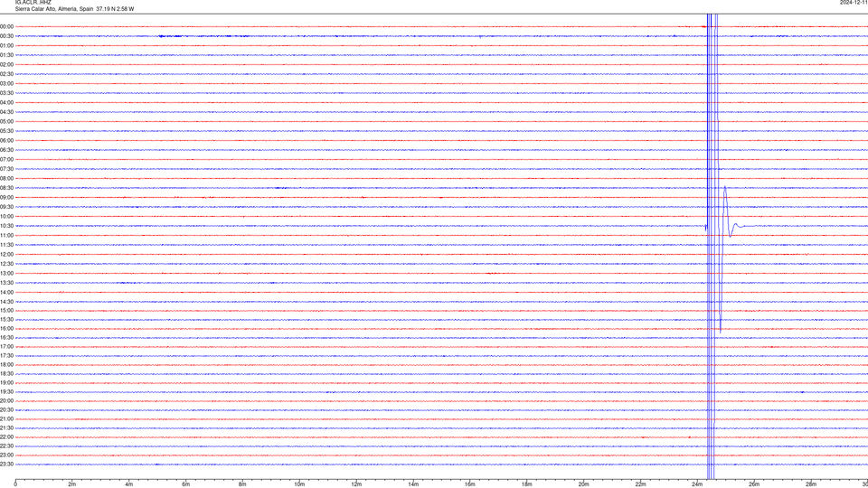Select the 14:30 row time label
Image resolution: width=868 pixels, height=488 pixels.
click(6, 302)
